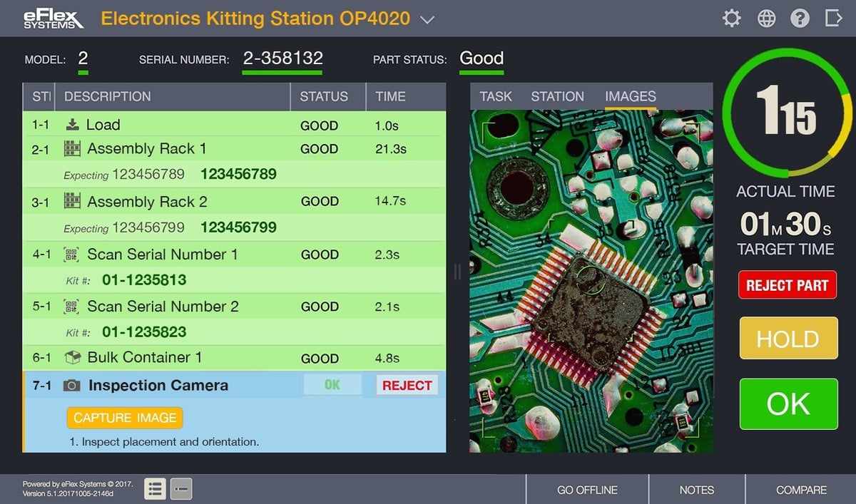The image size is (856, 504).
Task: Toggle the compact view button in footer
Action: click(x=181, y=489)
